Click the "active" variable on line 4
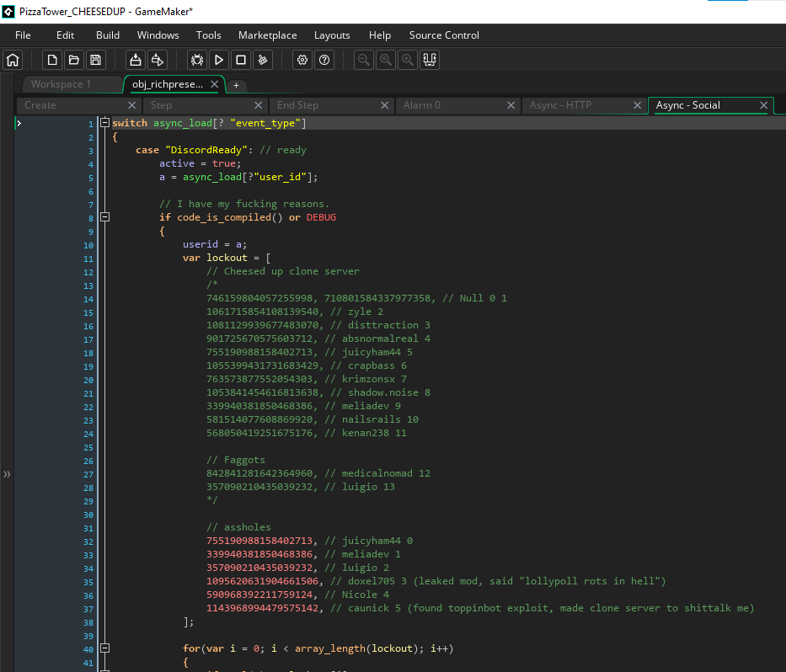This screenshot has height=672, width=786. [x=177, y=163]
